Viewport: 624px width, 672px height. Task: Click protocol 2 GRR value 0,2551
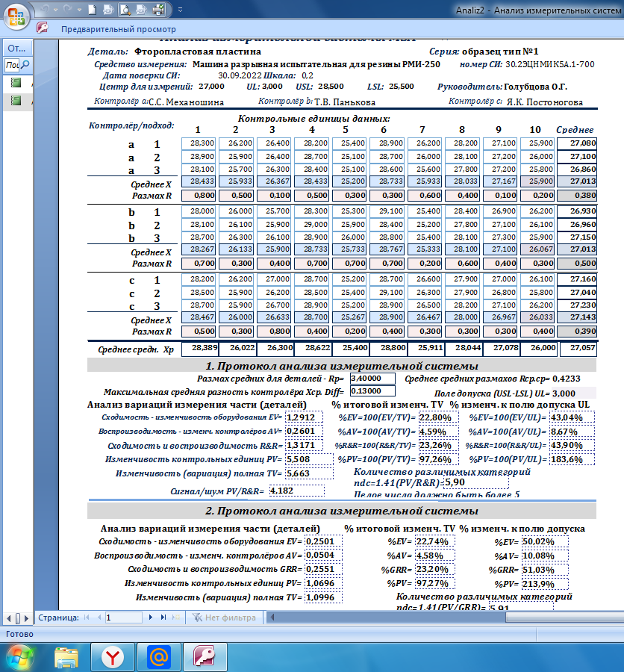[x=324, y=569]
